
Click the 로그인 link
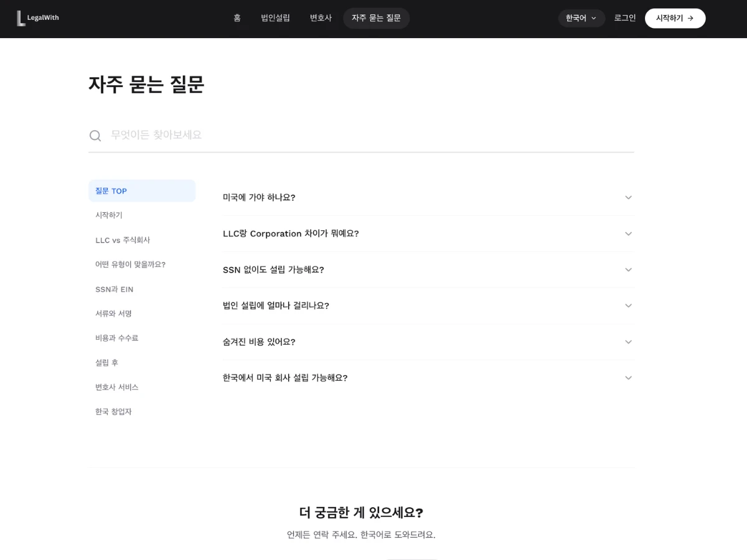625,18
